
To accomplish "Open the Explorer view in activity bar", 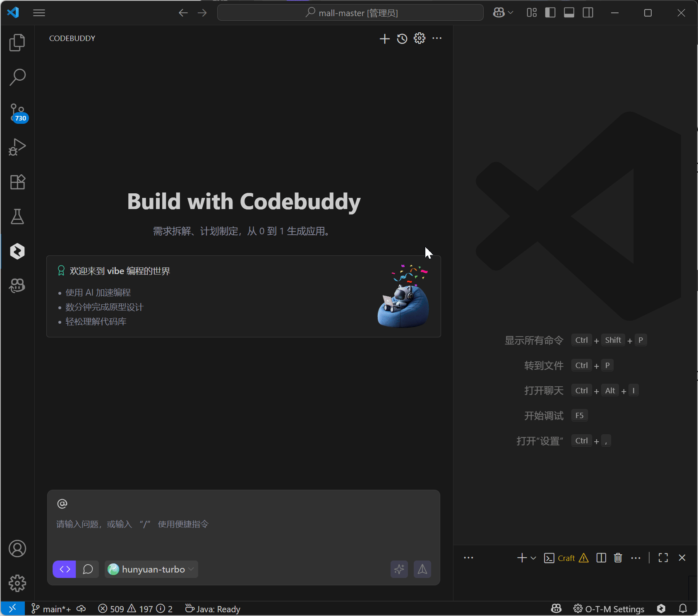I will [17, 43].
